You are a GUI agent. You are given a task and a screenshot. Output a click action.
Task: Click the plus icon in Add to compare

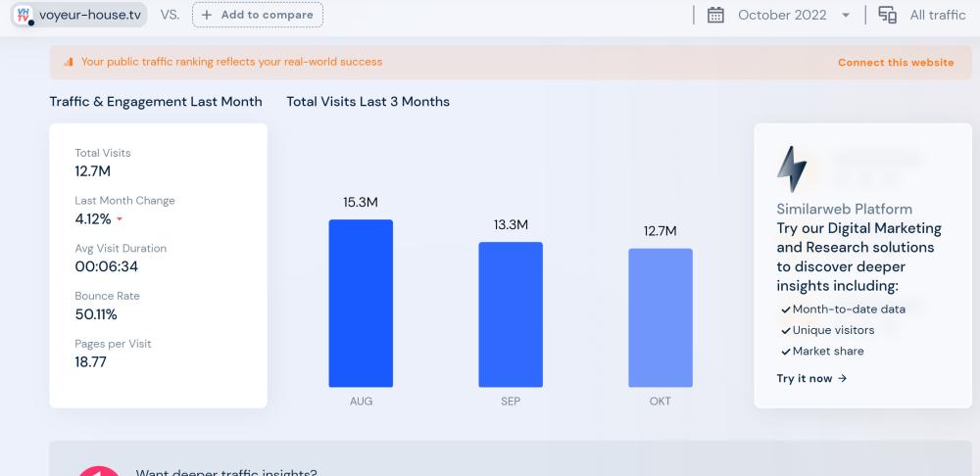(x=207, y=15)
